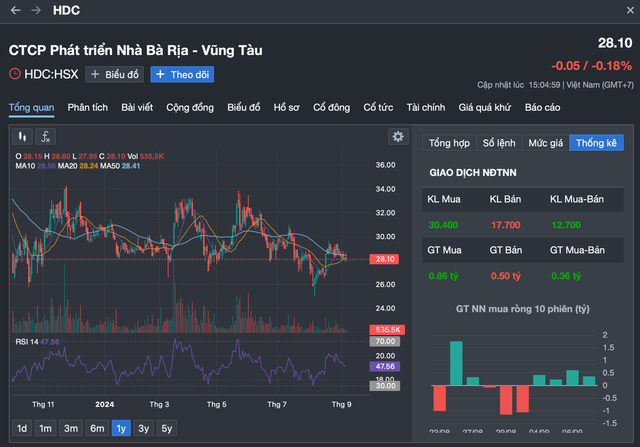640x447 pixels.
Task: Switch to the Phân tích tab
Action: point(88,108)
